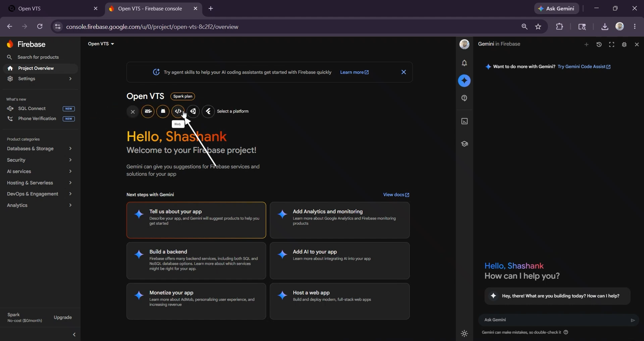The height and width of the screenshot is (341, 644).
Task: Open notifications bell in right rail
Action: [464, 63]
